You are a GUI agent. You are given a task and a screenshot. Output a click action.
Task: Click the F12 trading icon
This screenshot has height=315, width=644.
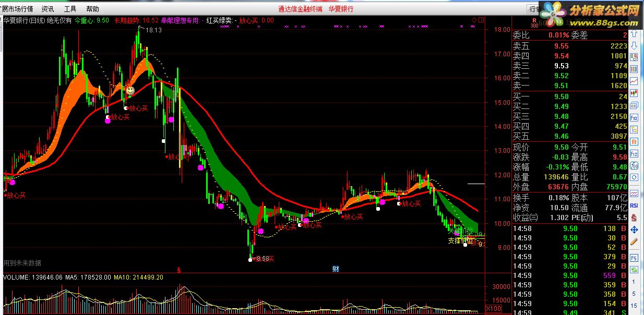coord(634,154)
